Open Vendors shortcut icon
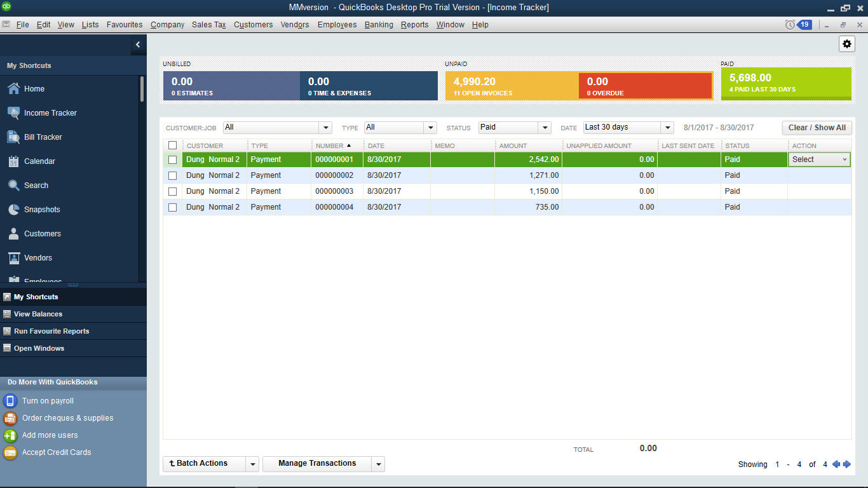868x488 pixels. (13, 258)
